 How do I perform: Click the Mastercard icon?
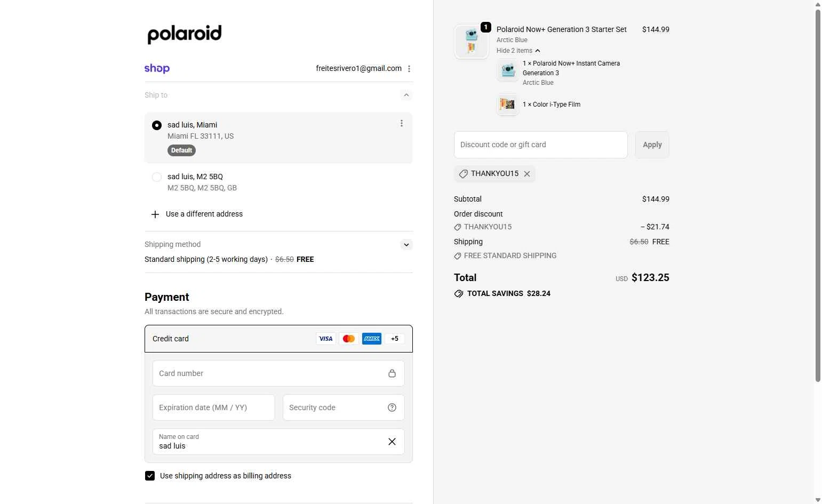point(349,339)
